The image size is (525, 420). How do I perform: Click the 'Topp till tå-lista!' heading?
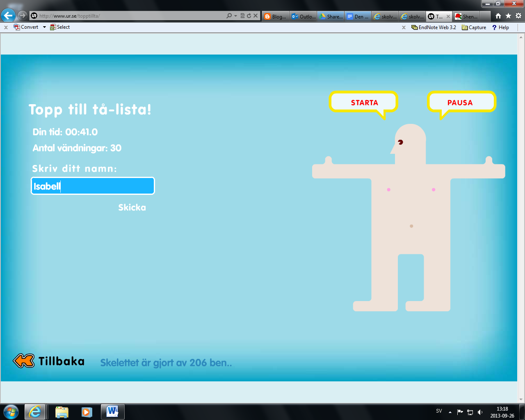pos(90,110)
